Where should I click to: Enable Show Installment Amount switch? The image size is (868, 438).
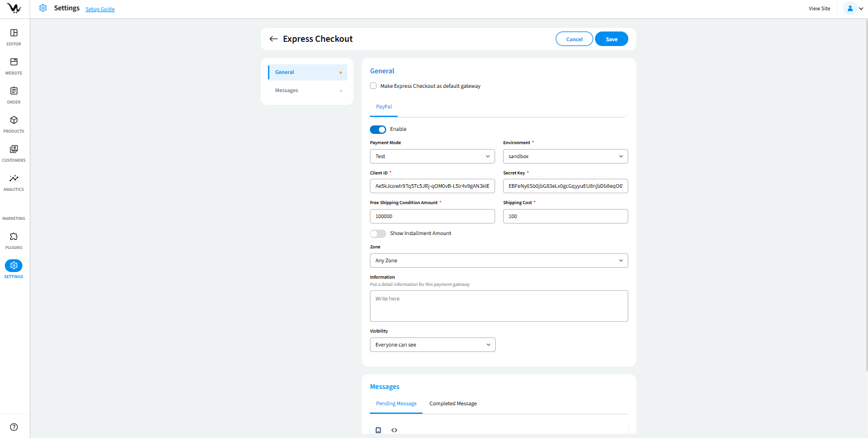coord(378,233)
